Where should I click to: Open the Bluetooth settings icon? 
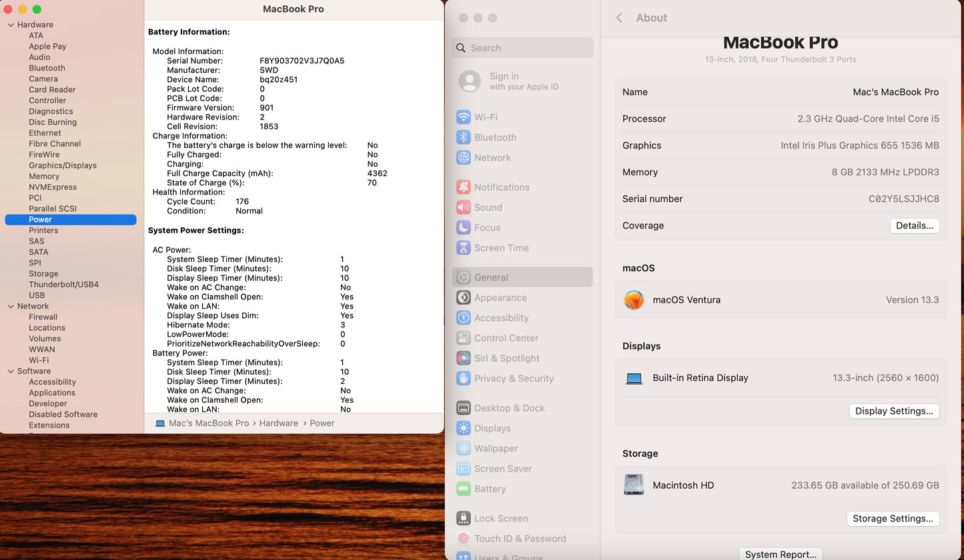coord(463,137)
